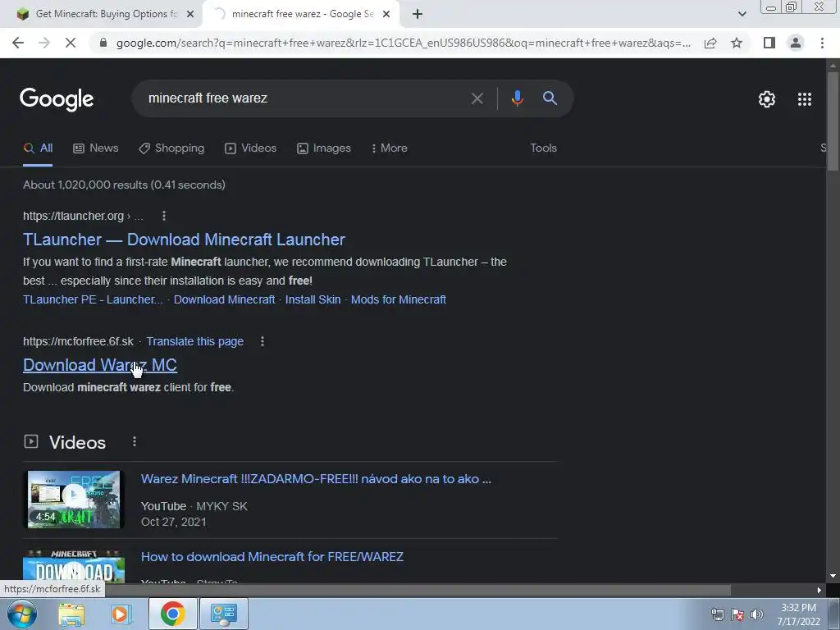Image resolution: width=840 pixels, height=630 pixels.
Task: Open TLauncher Download Minecraft Launcher result
Action: pos(184,240)
